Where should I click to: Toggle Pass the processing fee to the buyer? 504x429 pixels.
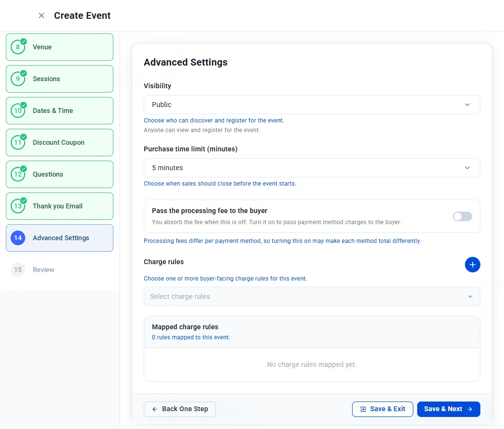(x=462, y=216)
